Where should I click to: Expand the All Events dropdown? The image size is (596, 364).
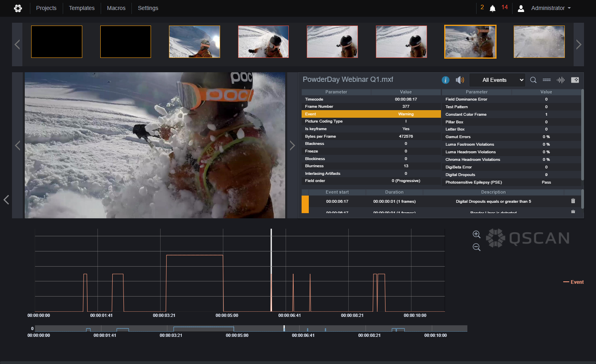click(x=497, y=80)
